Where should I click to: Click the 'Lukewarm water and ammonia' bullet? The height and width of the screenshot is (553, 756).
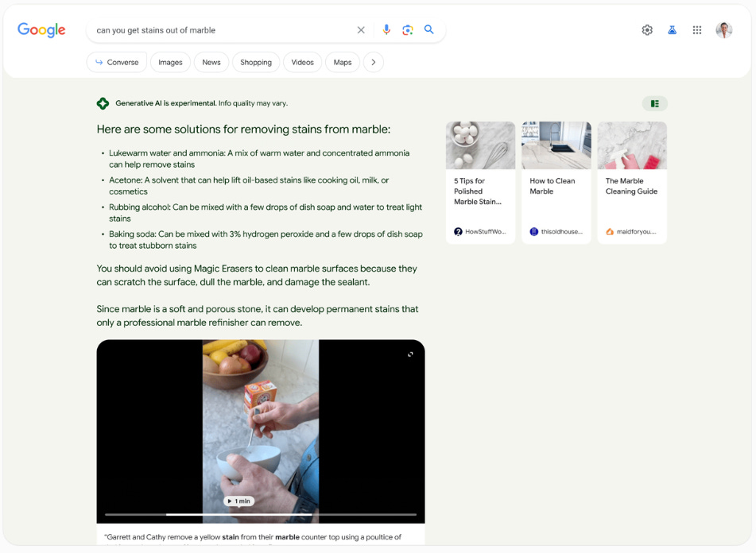click(x=259, y=158)
